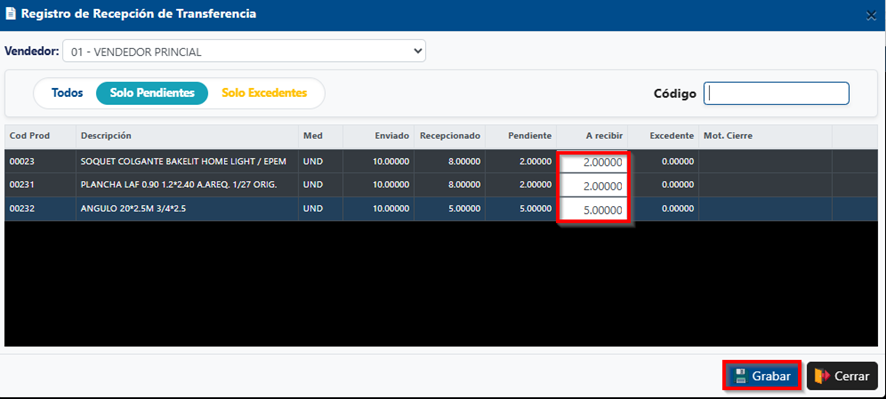Select the Todos filter
Viewport: 886px width, 399px height.
click(x=67, y=93)
